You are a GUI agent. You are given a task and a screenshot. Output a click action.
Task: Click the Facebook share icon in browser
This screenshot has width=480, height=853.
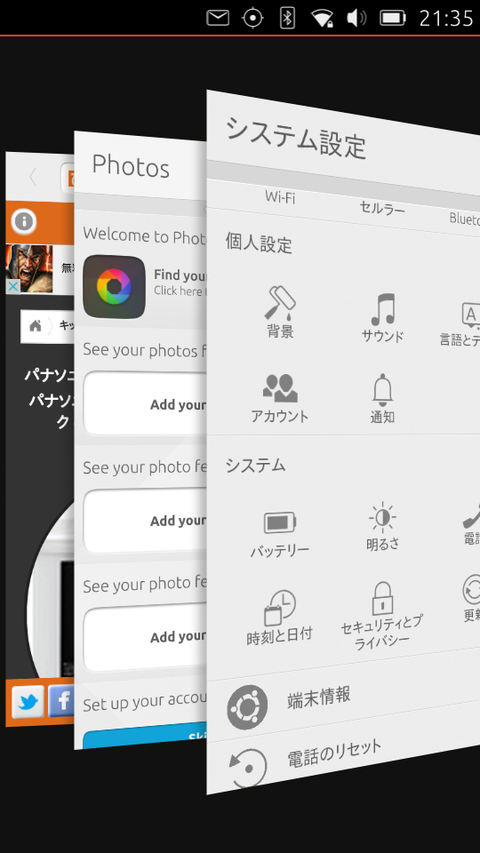61,700
